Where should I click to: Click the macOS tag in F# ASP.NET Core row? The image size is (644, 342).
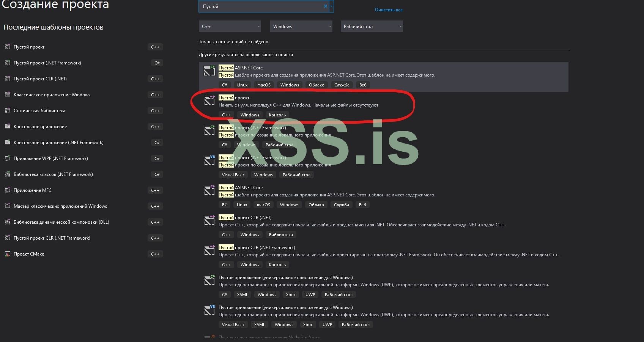pyautogui.click(x=263, y=205)
